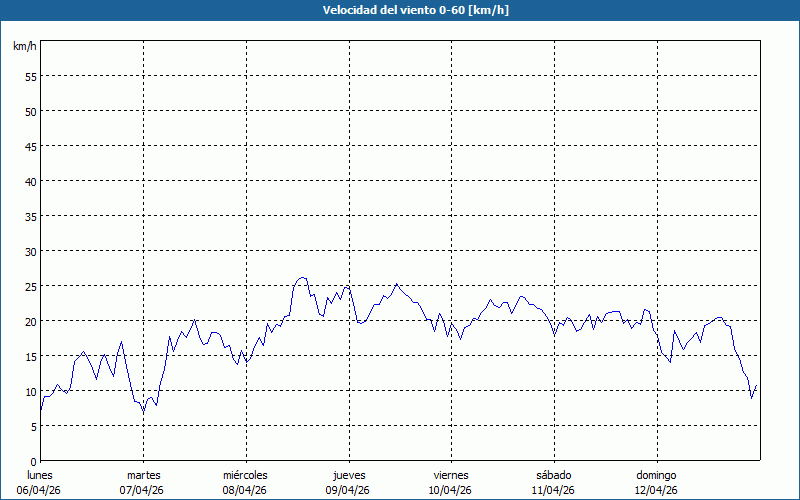This screenshot has width=800, height=500.
Task: Click the 10 value on the y-axis
Action: coord(30,391)
